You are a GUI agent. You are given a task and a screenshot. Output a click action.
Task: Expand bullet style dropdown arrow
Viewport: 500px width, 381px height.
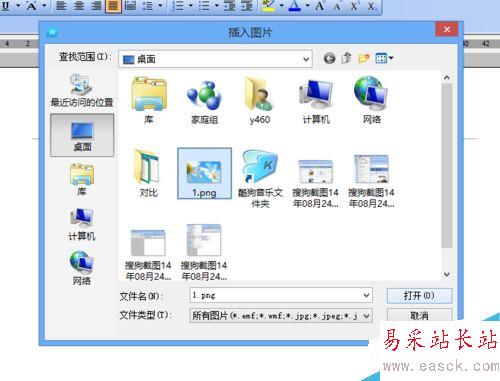pyautogui.click(x=217, y=6)
